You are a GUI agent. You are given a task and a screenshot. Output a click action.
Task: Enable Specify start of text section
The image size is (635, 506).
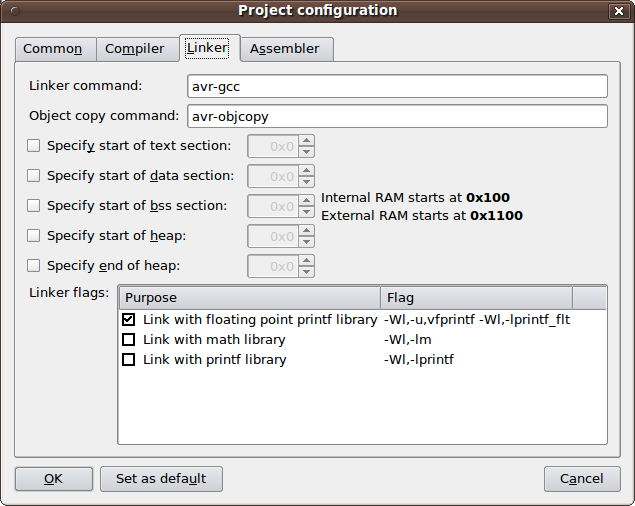[x=34, y=146]
